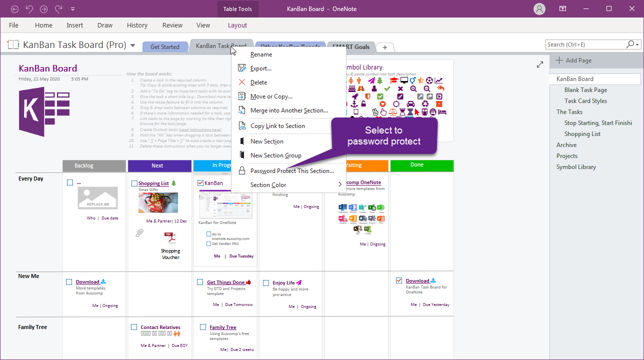This screenshot has height=360, width=644.
Task: Choose Export in the context menu
Action: pos(289,68)
